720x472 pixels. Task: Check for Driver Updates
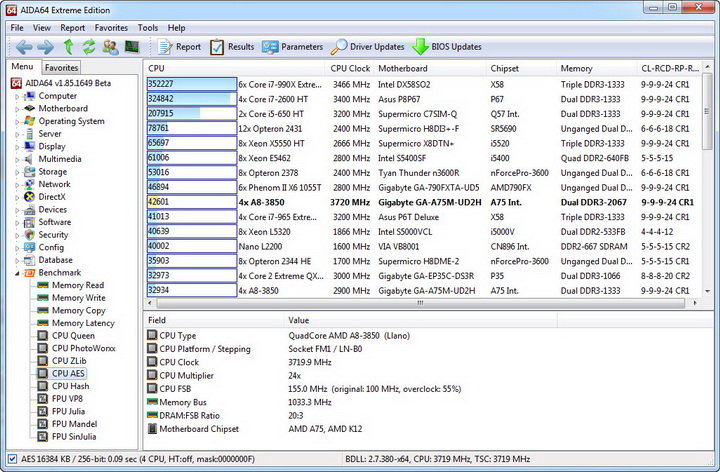coord(368,47)
